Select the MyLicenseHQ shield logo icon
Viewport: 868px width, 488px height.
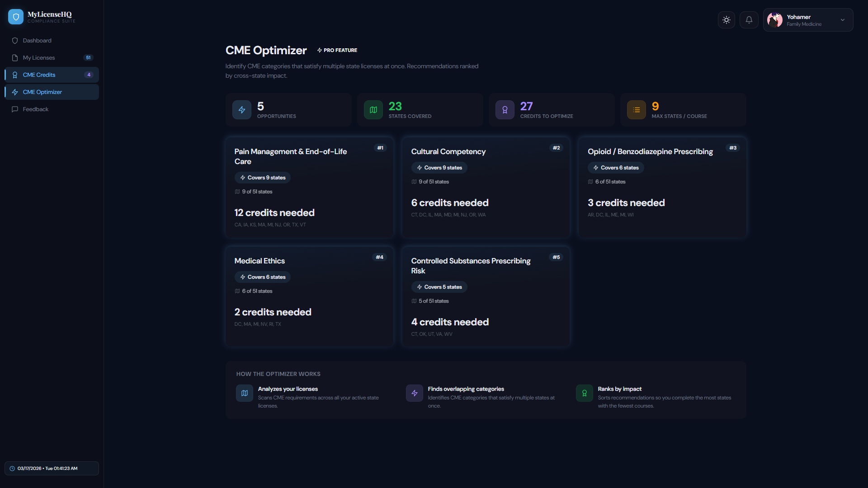coord(16,17)
